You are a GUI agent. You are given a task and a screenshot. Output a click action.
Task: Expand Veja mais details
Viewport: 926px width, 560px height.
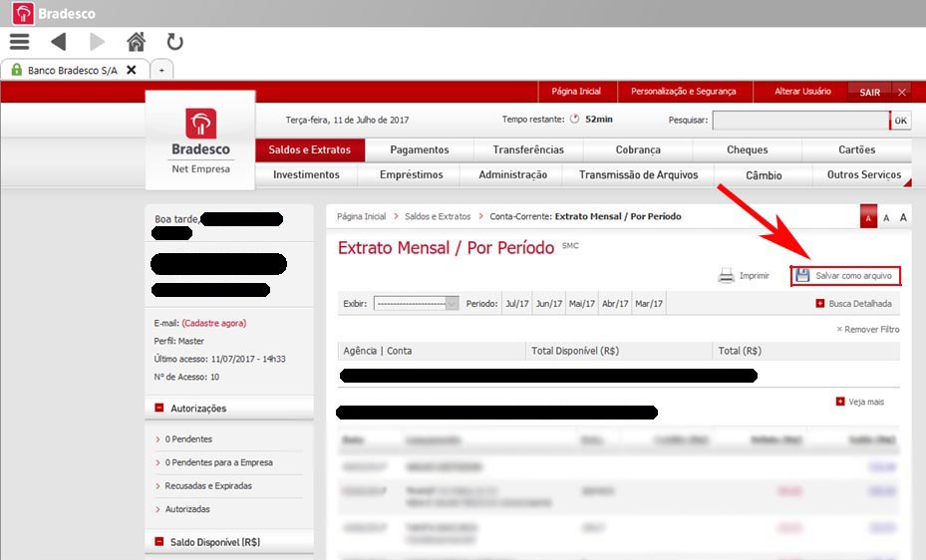pyautogui.click(x=840, y=402)
